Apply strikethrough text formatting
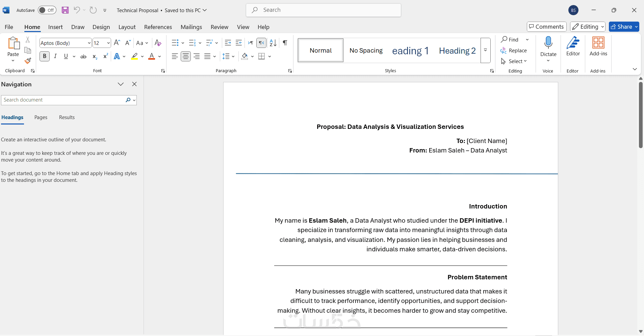Screen dimensions: 644x336 coord(83,56)
